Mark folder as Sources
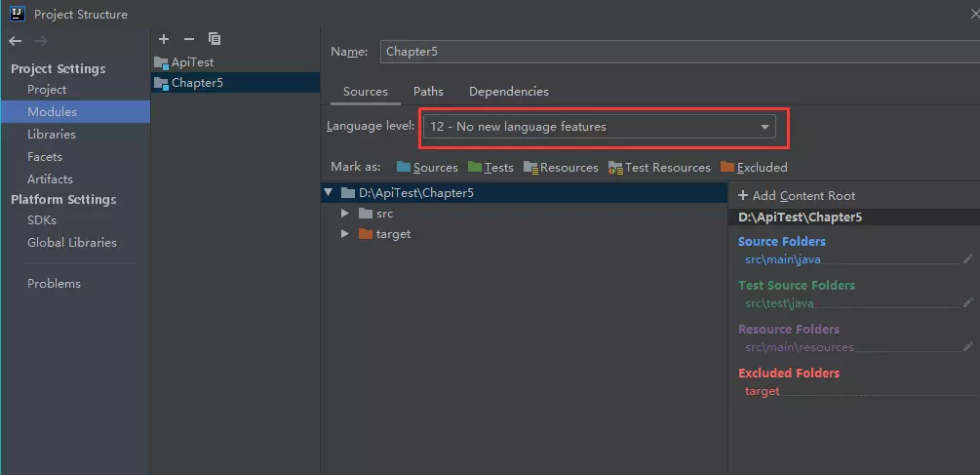Screen dimensions: 980x475 [427, 168]
